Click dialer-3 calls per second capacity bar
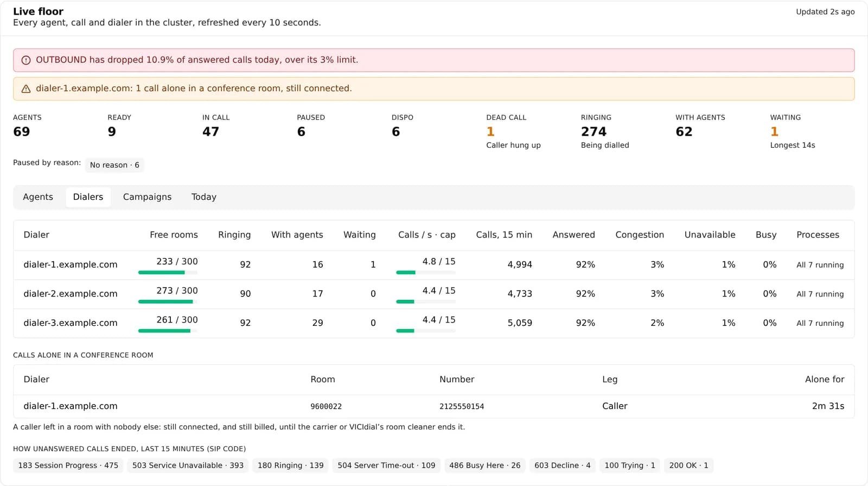The width and height of the screenshot is (868, 486). click(x=426, y=331)
